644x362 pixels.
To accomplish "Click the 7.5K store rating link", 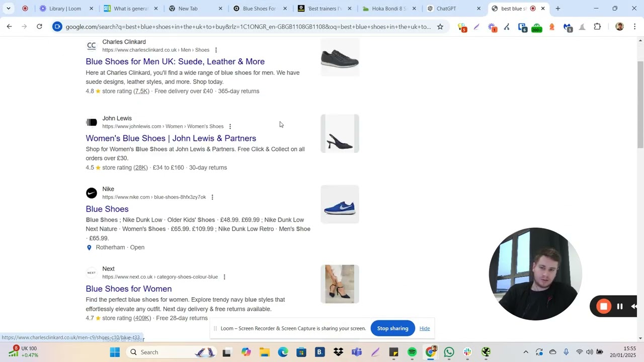I will click(141, 91).
